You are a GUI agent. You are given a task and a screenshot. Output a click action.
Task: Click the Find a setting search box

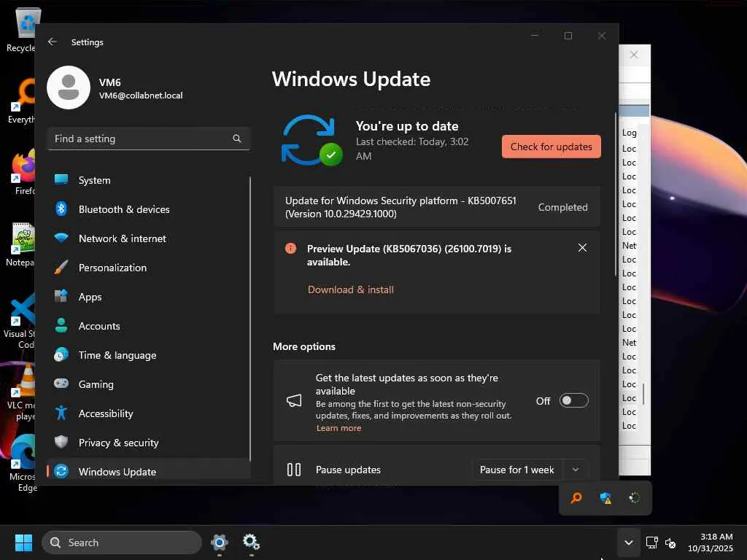pos(149,139)
